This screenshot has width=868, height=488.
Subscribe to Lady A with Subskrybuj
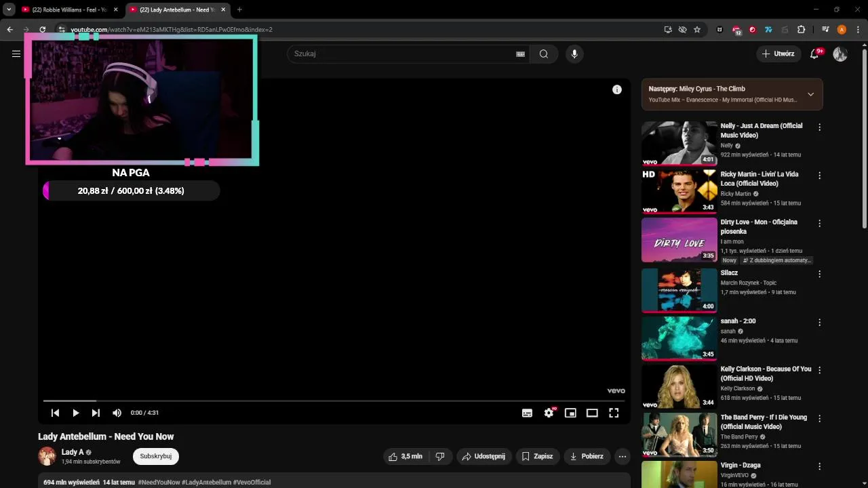[155, 456]
